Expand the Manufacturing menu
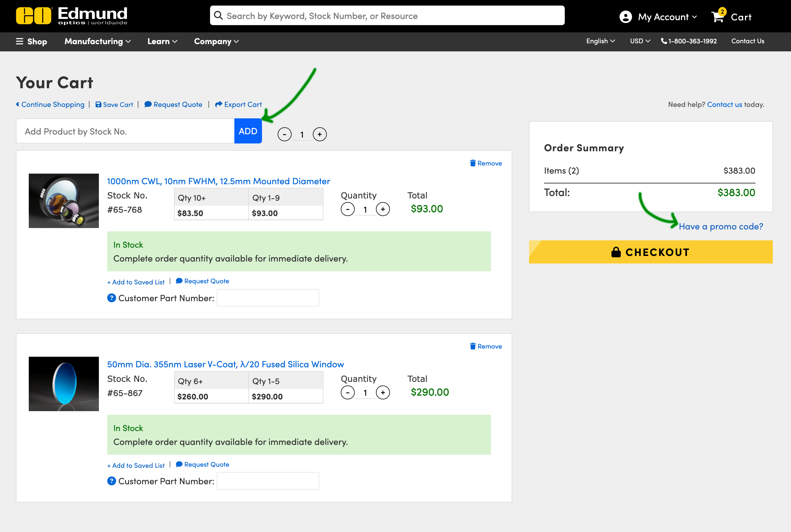The image size is (791, 532). pyautogui.click(x=97, y=41)
